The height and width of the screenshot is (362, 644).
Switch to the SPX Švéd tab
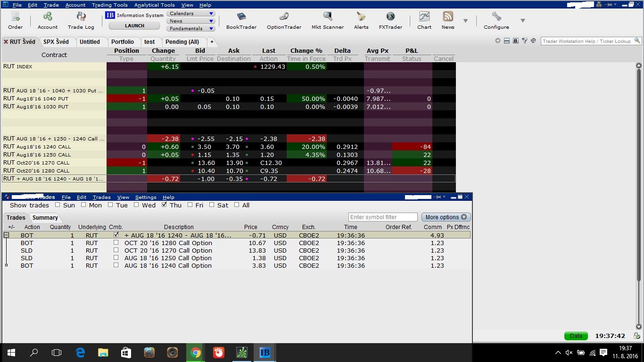(x=56, y=42)
